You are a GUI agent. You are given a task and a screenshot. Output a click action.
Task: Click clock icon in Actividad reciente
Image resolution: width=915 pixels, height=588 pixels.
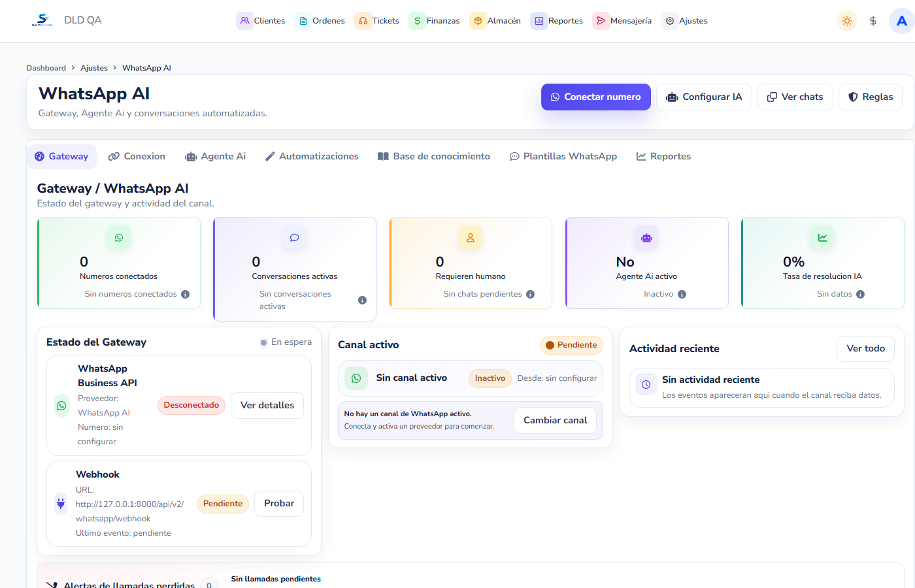646,385
